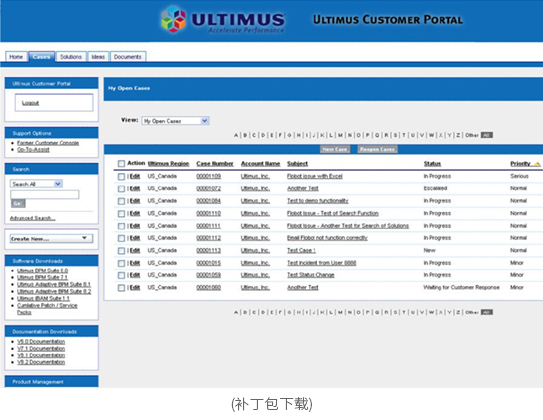Check the box for case 00001113
This screenshot has height=420, width=543.
pyautogui.click(x=121, y=251)
